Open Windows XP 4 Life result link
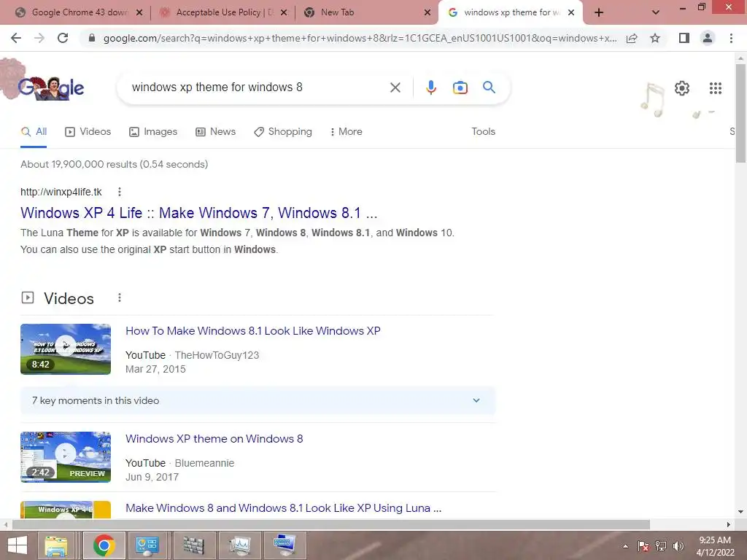Screen dimensions: 747x560 click(x=198, y=213)
